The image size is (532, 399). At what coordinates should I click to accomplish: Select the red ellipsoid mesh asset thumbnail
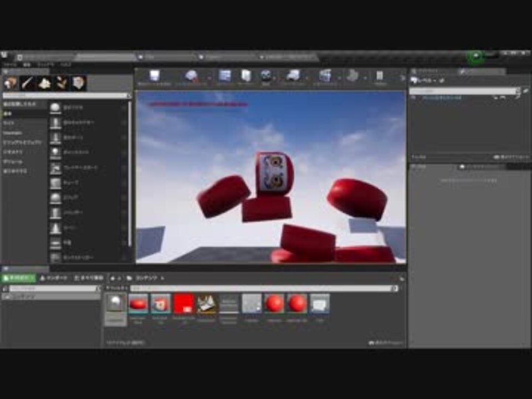138,303
